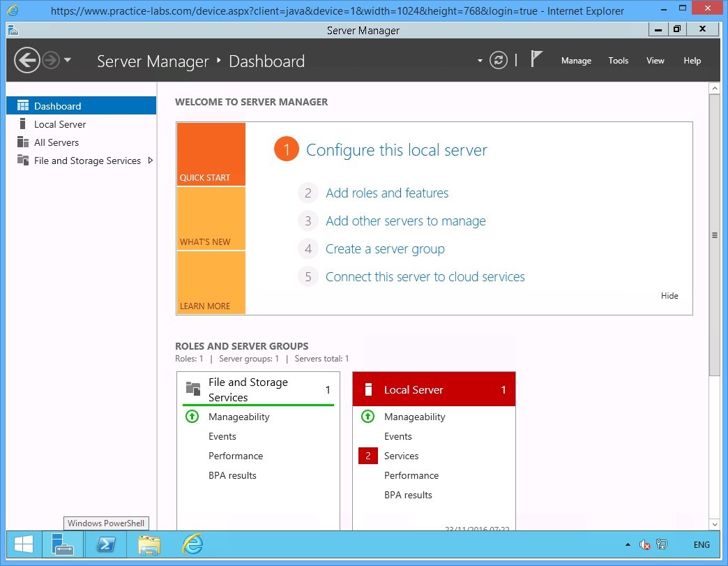The width and height of the screenshot is (728, 566).
Task: Open the Tools menu
Action: [x=619, y=61]
